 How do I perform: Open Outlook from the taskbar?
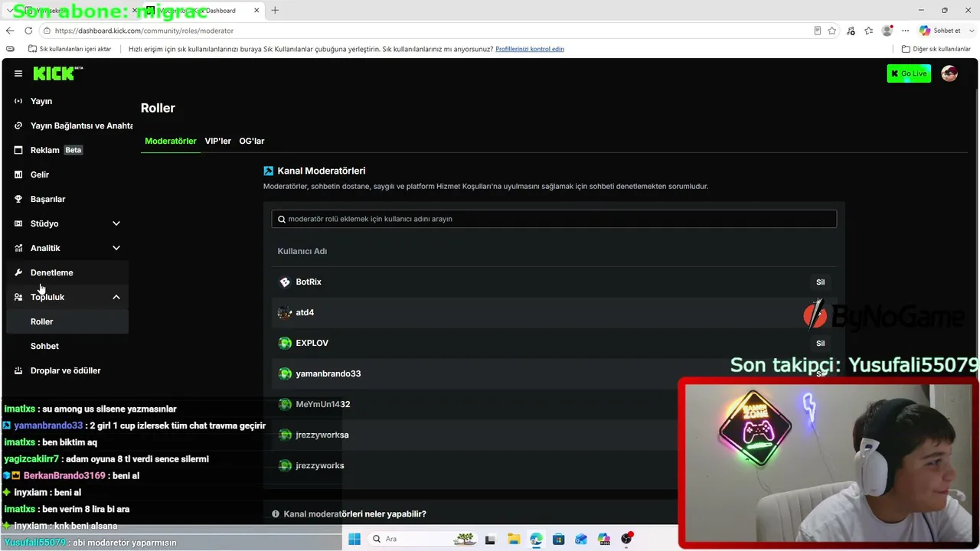[581, 539]
